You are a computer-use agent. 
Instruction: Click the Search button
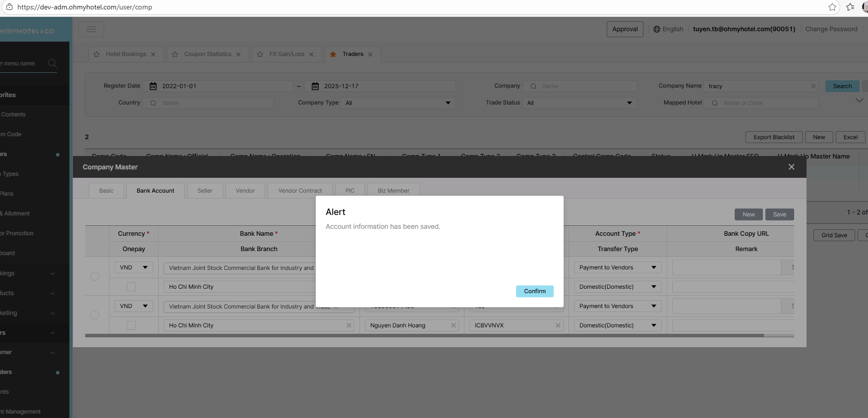842,86
